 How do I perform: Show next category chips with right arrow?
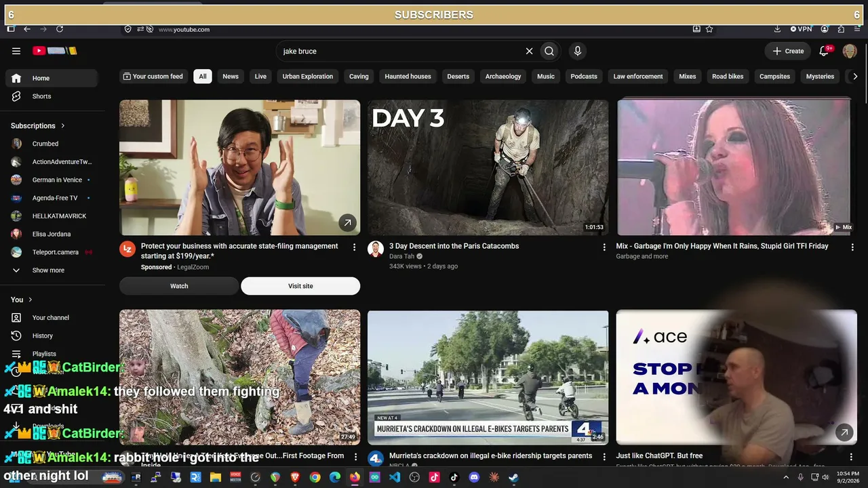click(855, 77)
